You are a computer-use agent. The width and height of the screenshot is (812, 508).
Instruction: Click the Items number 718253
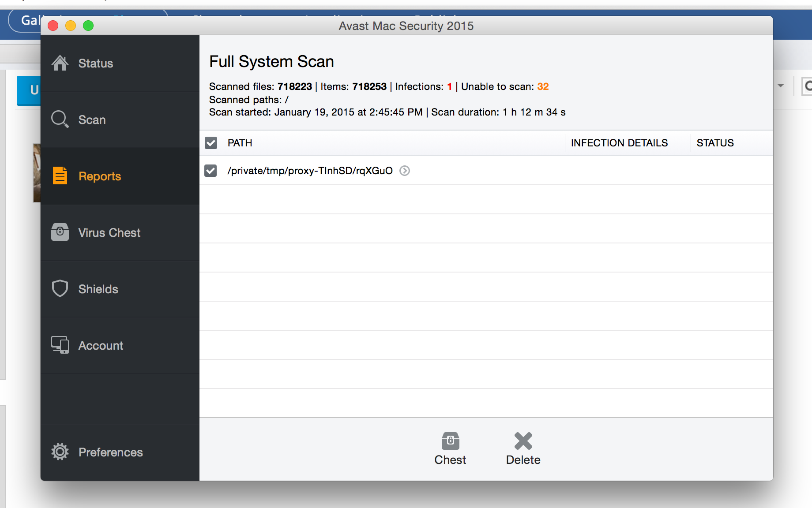point(369,86)
